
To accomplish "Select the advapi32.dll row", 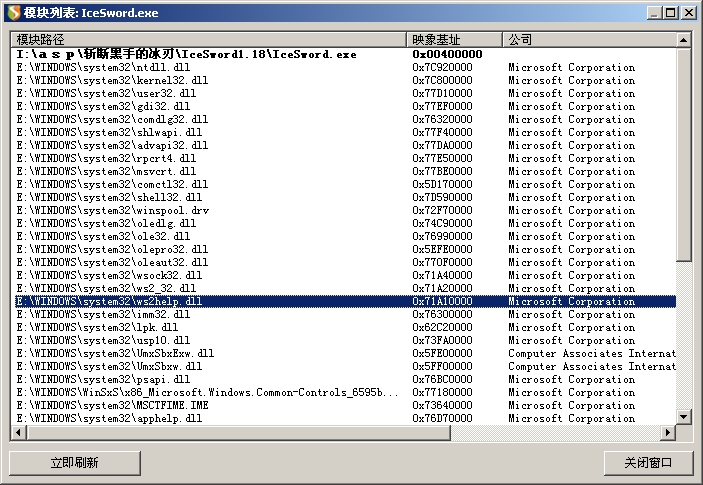I will coord(344,145).
